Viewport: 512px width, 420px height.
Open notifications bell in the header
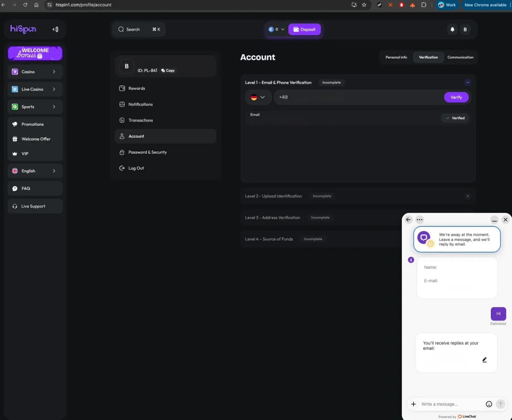coord(452,29)
